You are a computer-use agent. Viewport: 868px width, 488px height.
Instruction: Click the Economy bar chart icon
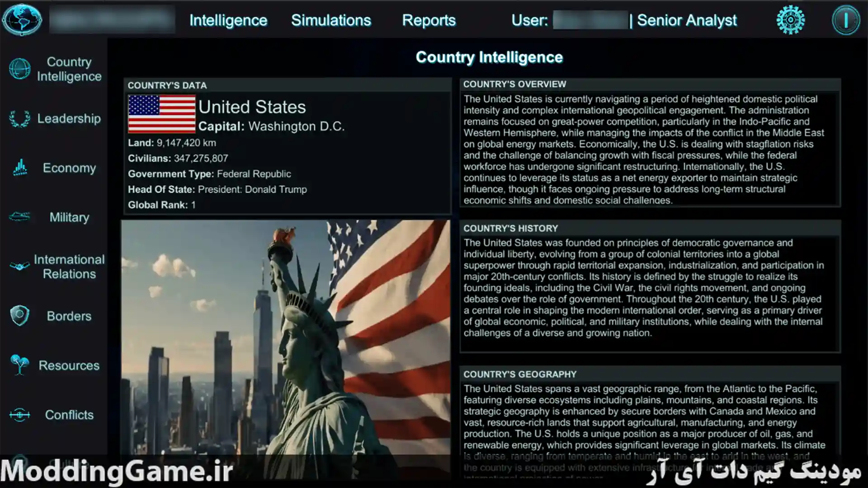[x=20, y=168]
